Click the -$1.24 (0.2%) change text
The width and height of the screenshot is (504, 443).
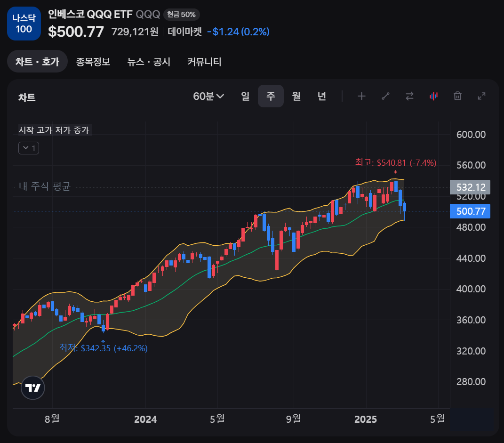click(238, 32)
